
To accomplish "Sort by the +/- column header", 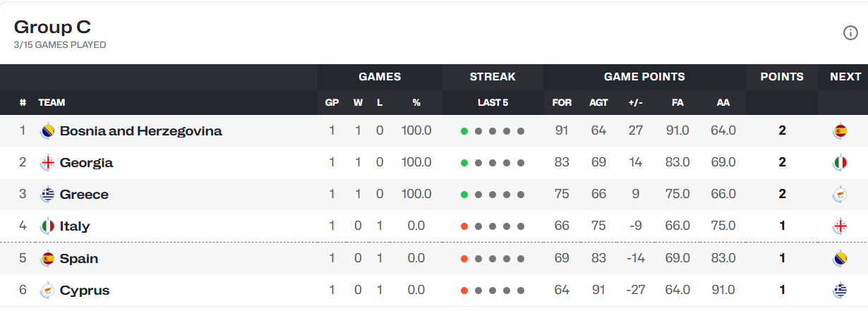I will click(x=635, y=102).
